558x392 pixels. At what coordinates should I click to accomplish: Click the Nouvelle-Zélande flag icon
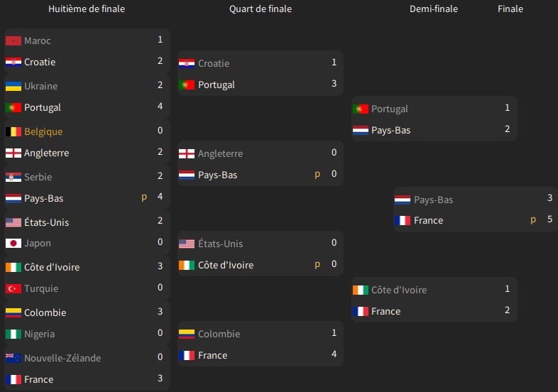coord(13,359)
